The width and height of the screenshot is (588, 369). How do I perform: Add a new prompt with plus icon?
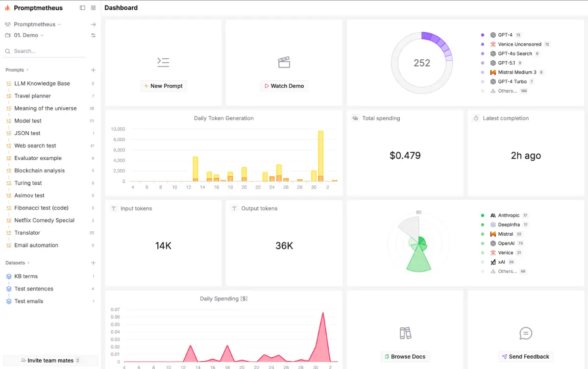[x=94, y=70]
